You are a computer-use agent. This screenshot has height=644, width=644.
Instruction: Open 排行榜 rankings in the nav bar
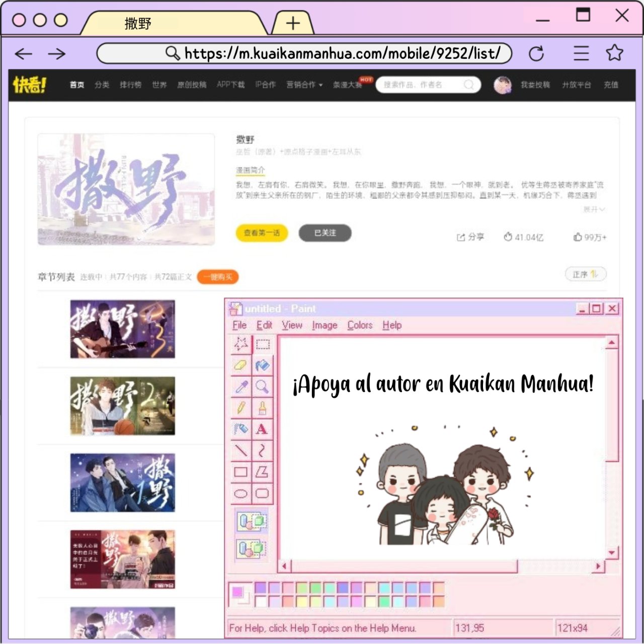tap(130, 85)
